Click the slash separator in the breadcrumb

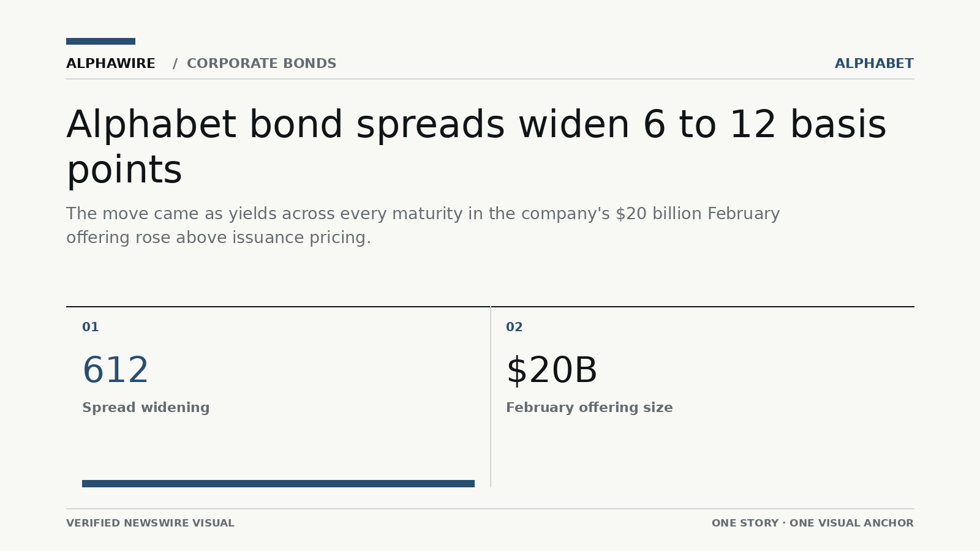point(175,64)
